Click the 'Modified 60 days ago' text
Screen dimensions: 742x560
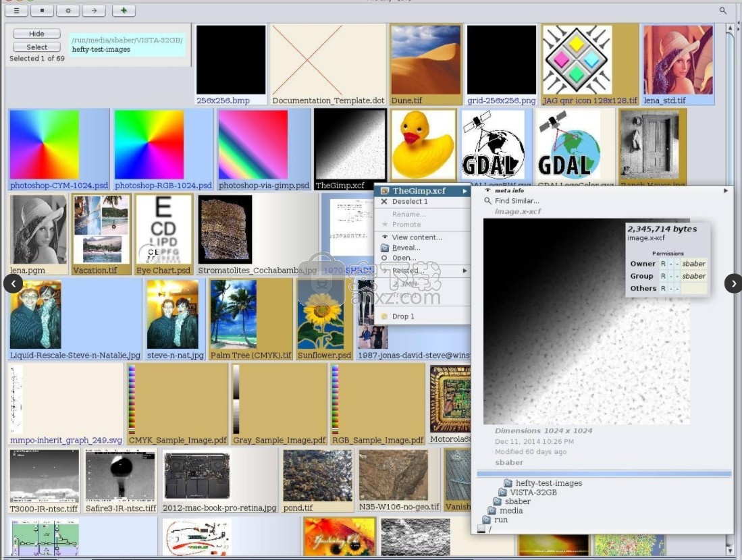(531, 452)
